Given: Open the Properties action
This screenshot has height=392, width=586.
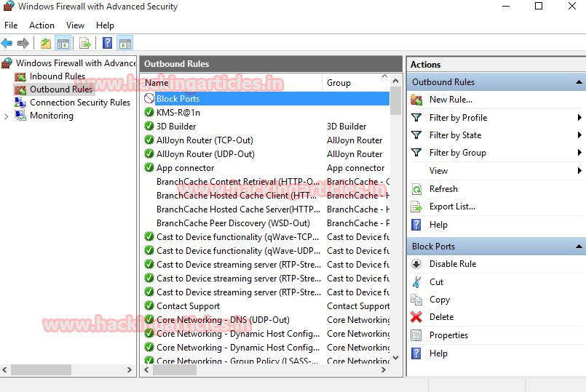Looking at the screenshot, I should point(448,335).
